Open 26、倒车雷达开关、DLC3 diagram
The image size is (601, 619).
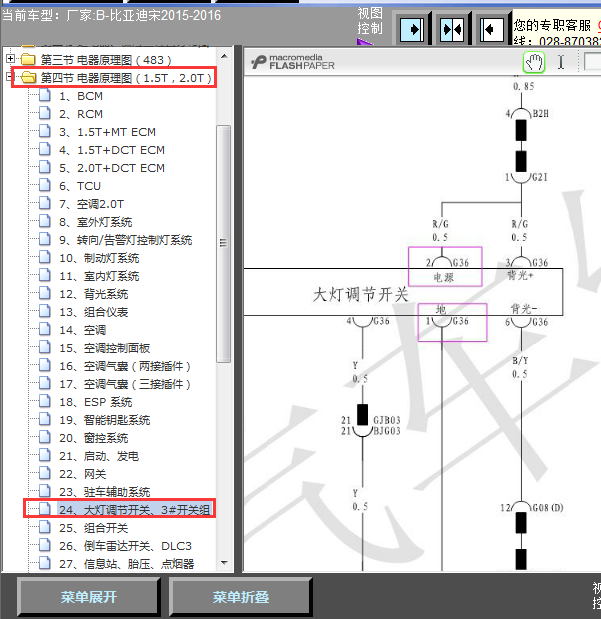coord(125,546)
